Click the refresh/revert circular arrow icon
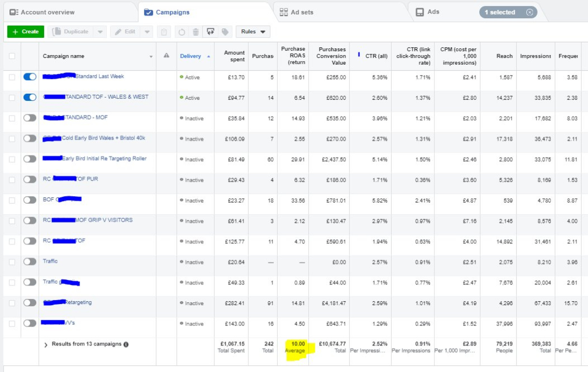This screenshot has height=372, width=588. click(x=182, y=32)
